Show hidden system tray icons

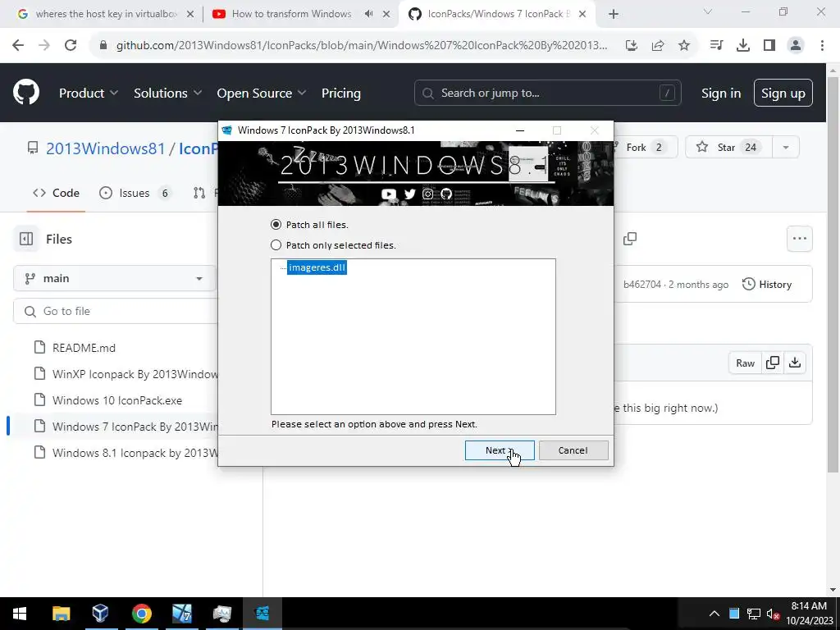[x=714, y=614]
